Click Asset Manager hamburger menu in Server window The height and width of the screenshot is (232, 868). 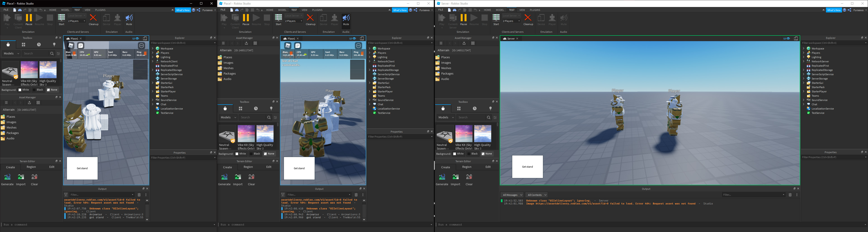point(441,43)
